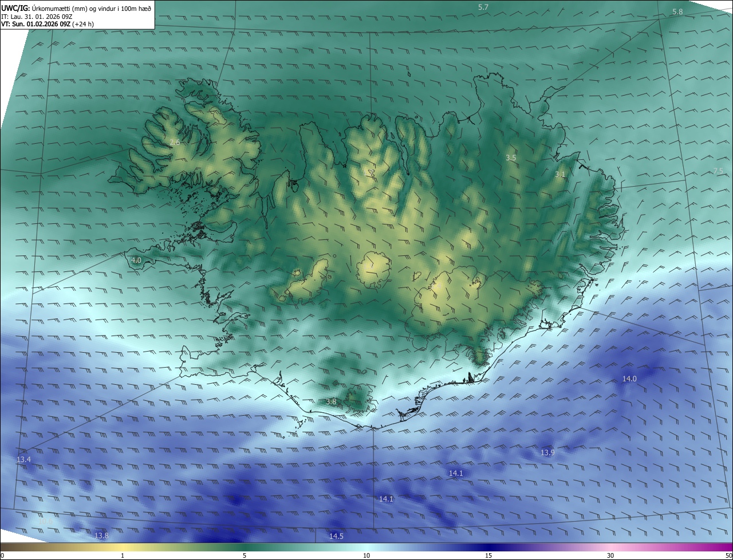Viewport: 733px width, 560px height.
Task: Click the 7.5 value label
Action: 718,171
